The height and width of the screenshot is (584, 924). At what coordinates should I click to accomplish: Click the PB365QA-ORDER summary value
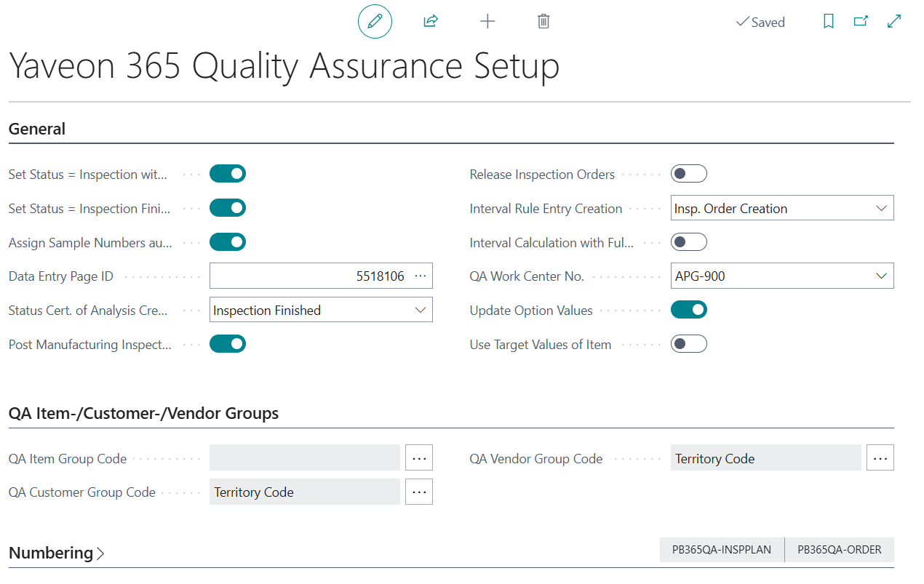(x=840, y=550)
